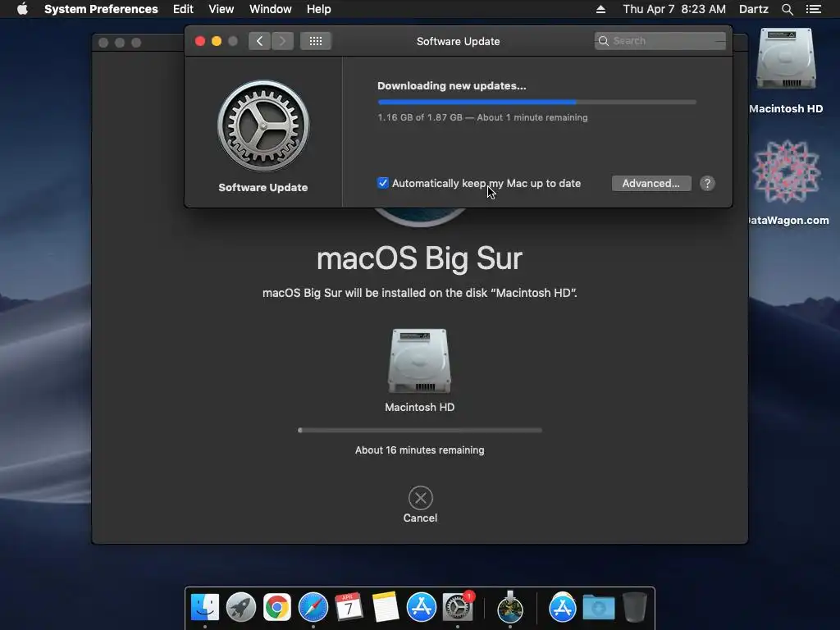Viewport: 840px width, 630px height.
Task: Launch Launchpad rocket icon in Dock
Action: [x=241, y=608]
